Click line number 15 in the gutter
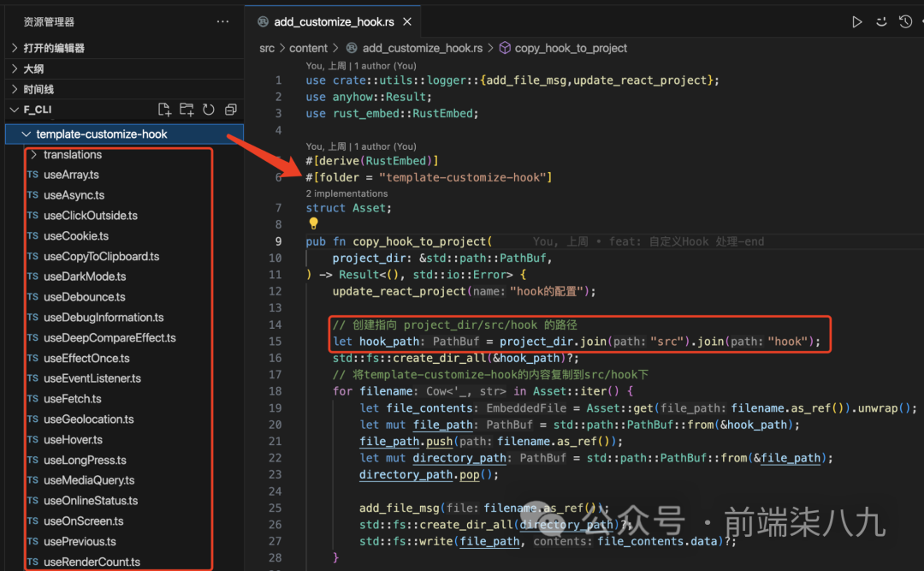This screenshot has height=571, width=924. click(x=275, y=341)
